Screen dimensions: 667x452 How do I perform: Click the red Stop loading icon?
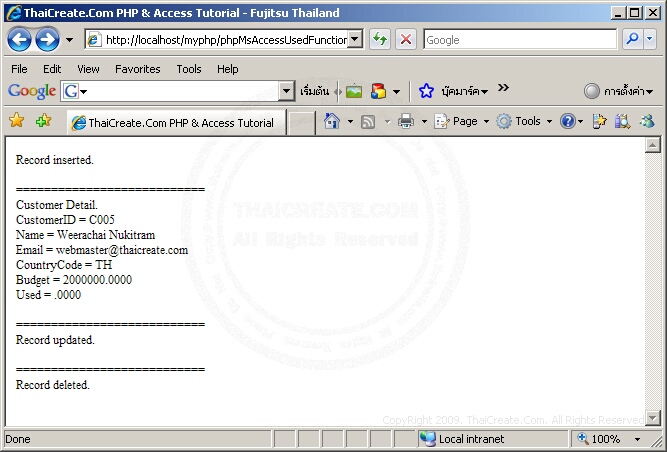[x=406, y=40]
